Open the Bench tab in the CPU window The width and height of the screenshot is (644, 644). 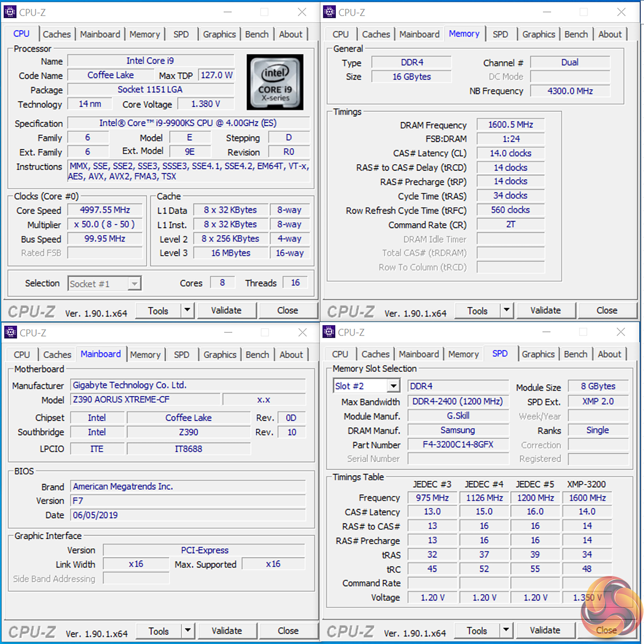tap(257, 34)
